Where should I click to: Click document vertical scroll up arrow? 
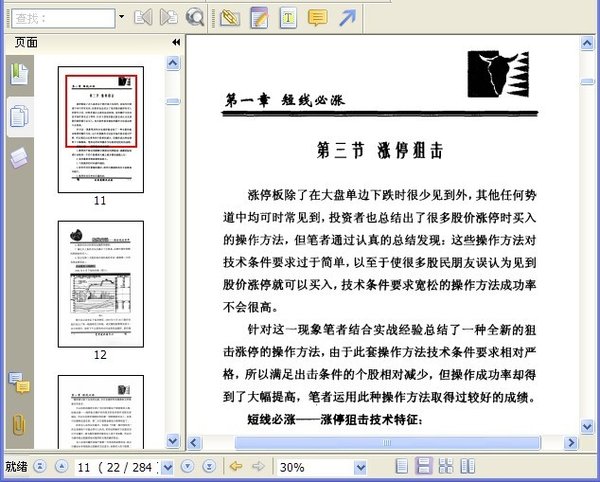coord(587,43)
